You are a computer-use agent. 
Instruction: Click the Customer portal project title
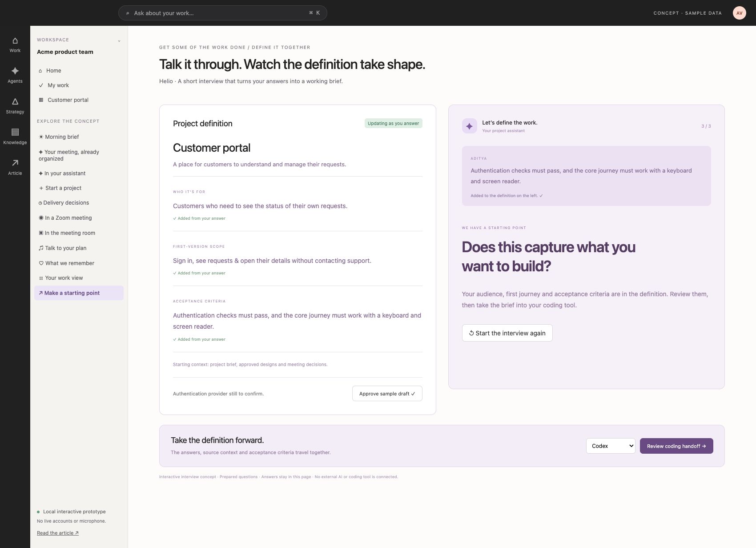(211, 148)
